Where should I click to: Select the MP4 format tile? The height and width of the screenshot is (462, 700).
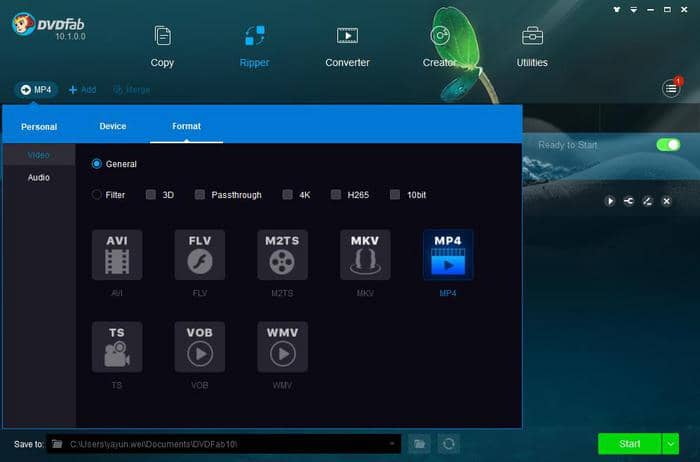pyautogui.click(x=448, y=255)
